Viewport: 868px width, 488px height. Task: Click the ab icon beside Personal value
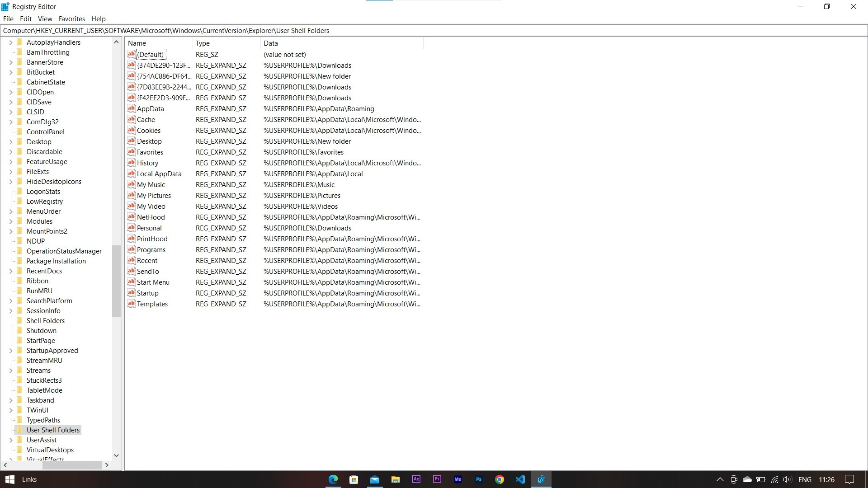coord(131,228)
